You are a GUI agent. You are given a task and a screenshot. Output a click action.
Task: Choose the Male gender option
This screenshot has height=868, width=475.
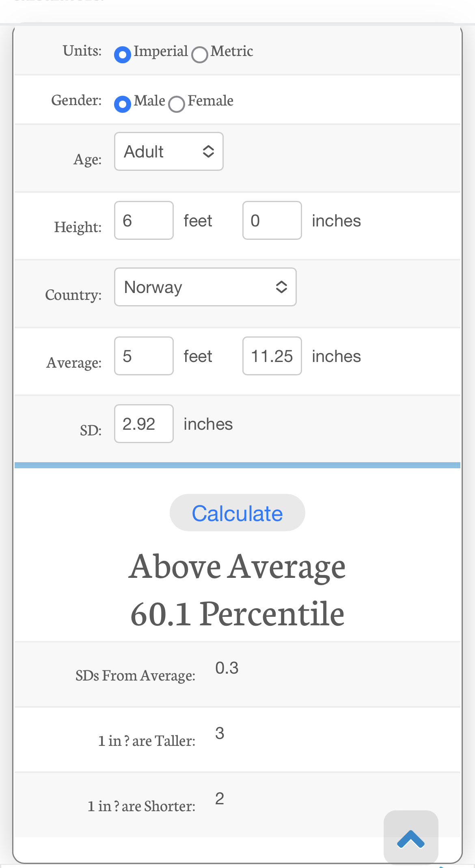pyautogui.click(x=123, y=104)
